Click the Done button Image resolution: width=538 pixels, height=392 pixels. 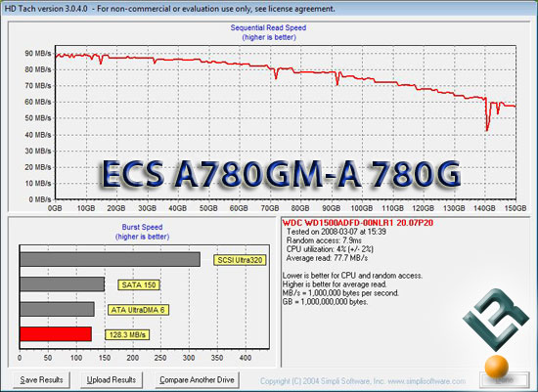pos(506,380)
